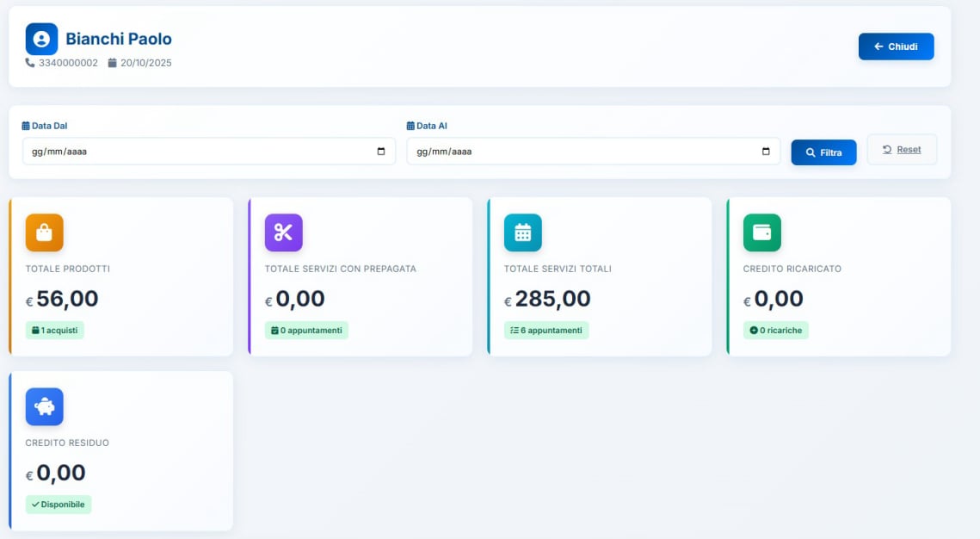Click the teal calendar icon for total services
The width and height of the screenshot is (980, 539).
coord(522,232)
